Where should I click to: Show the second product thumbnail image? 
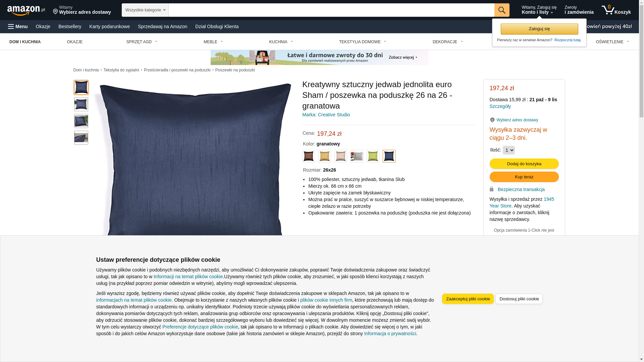(81, 104)
